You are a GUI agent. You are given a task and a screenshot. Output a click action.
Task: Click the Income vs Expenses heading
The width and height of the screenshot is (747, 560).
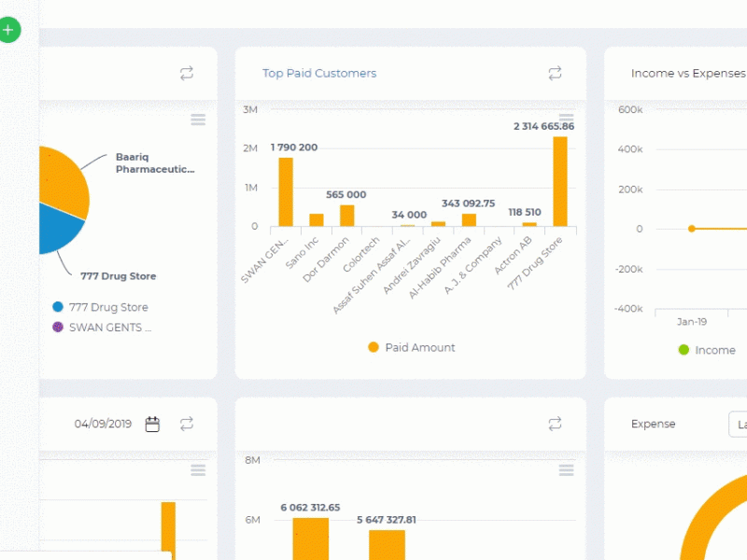pos(688,74)
